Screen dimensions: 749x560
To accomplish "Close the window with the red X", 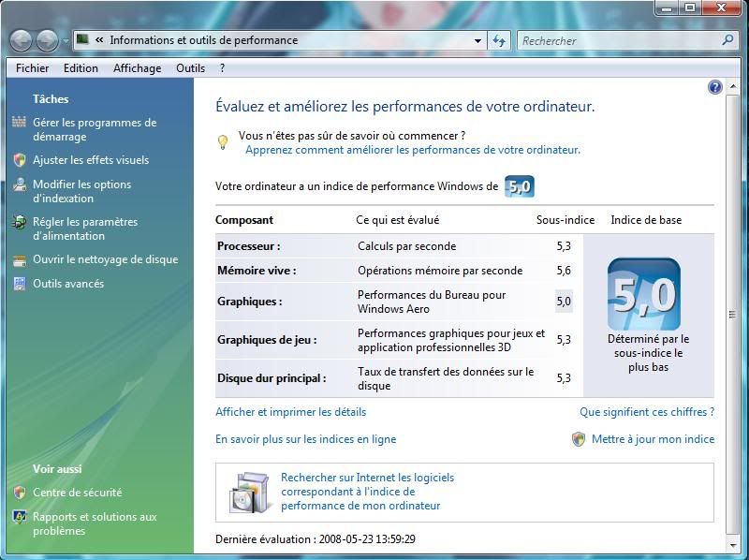I will pos(721,8).
